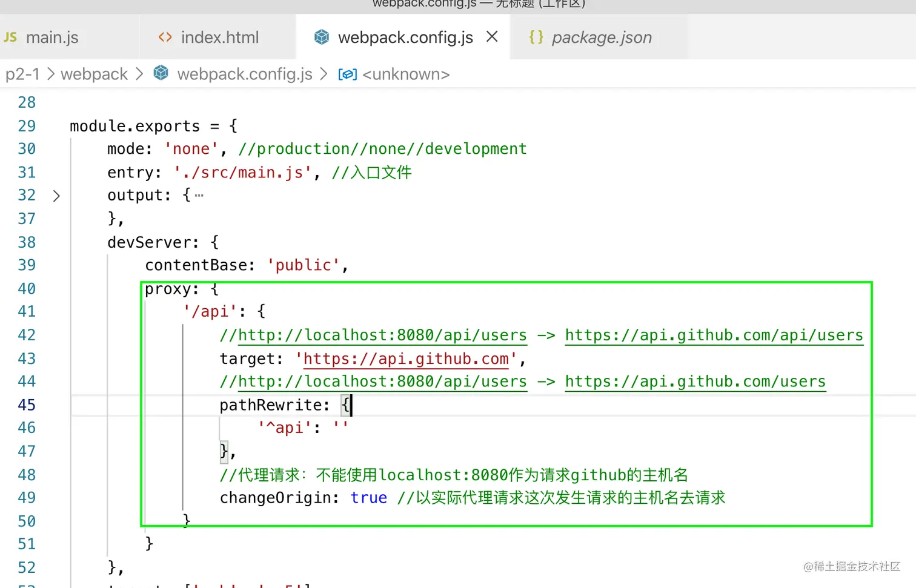Click the //production//none//development comment

click(382, 149)
